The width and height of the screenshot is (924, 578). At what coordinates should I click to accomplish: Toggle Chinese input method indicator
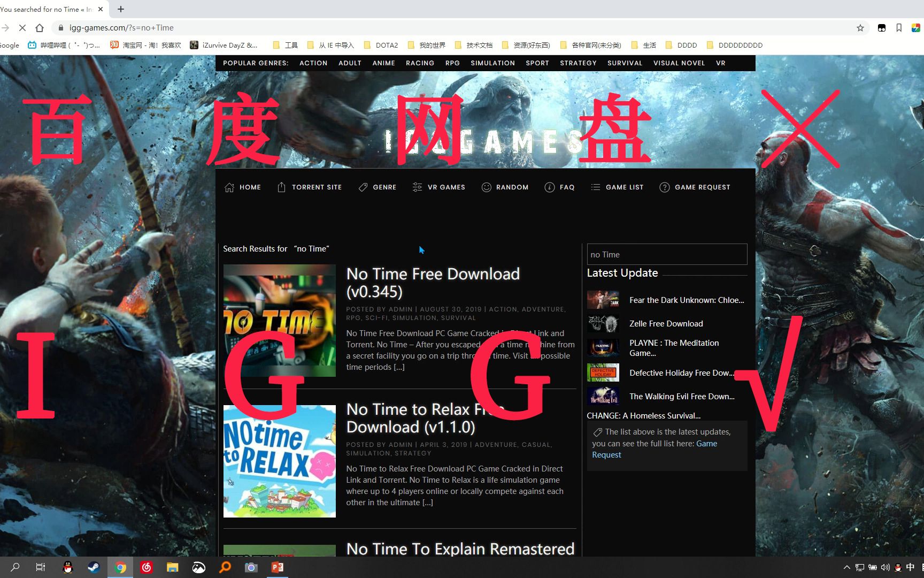click(x=910, y=567)
